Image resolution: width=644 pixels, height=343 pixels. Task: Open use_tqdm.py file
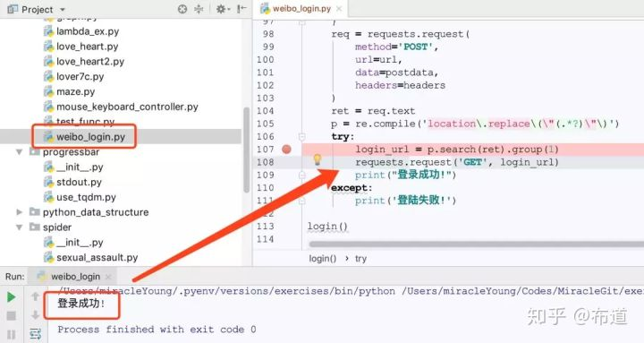click(x=86, y=197)
